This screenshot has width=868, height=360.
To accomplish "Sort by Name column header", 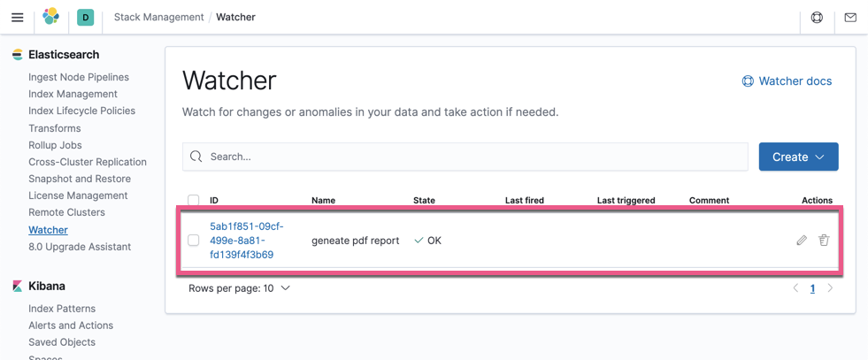I will [x=323, y=200].
